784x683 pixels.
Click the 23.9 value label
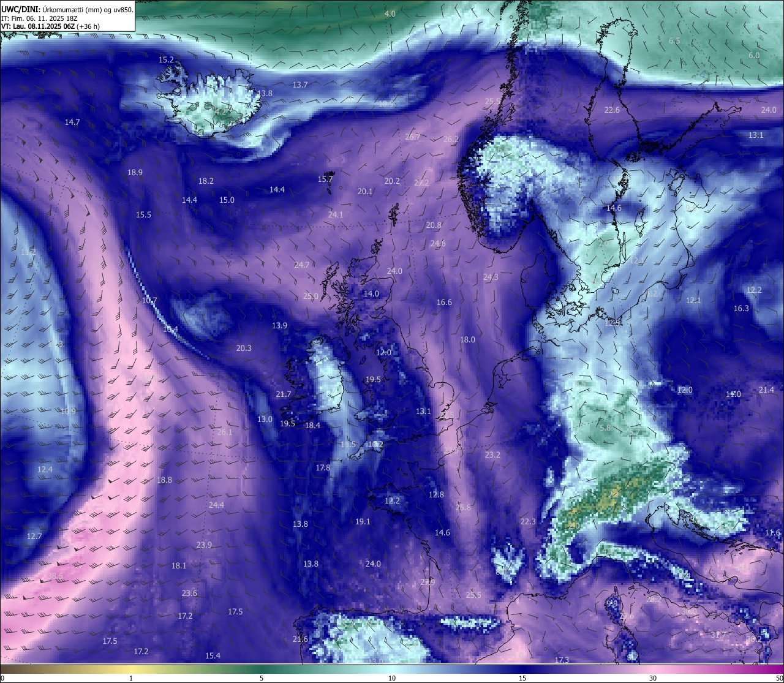[x=204, y=545]
